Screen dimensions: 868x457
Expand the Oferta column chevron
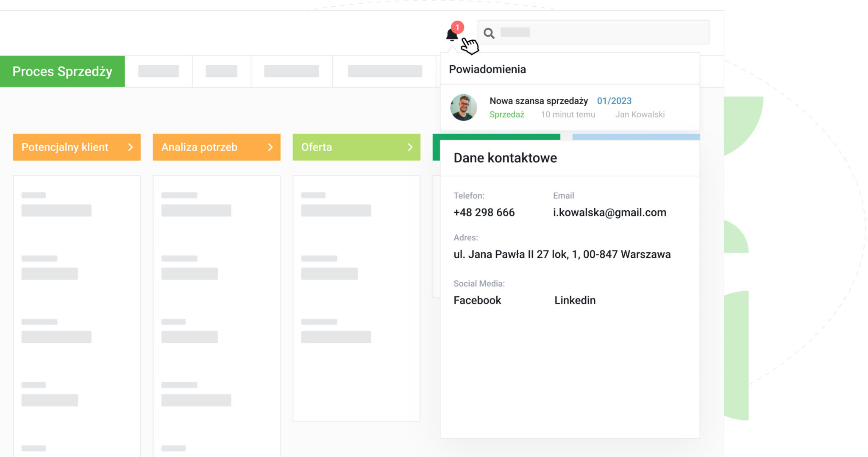pos(410,147)
